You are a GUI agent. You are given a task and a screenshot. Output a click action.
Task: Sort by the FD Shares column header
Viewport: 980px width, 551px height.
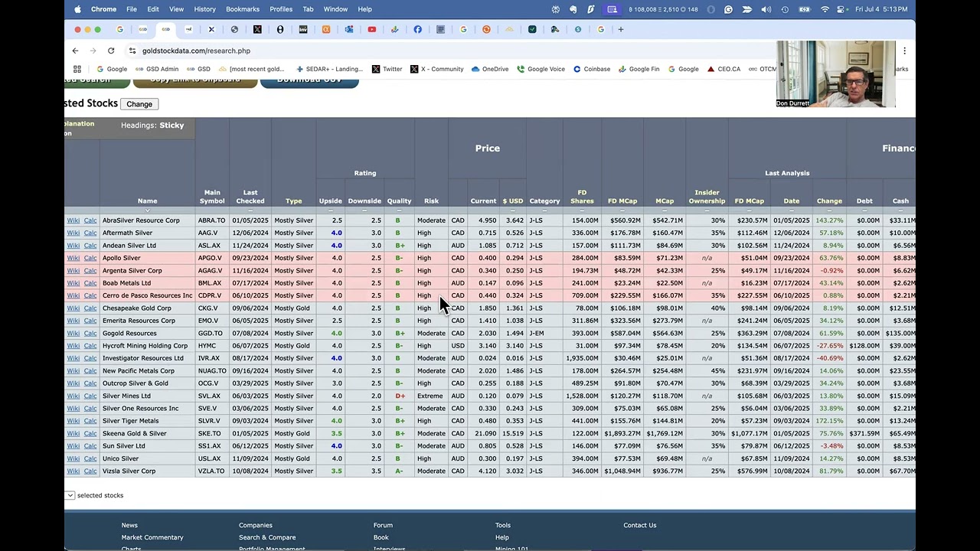tap(582, 197)
